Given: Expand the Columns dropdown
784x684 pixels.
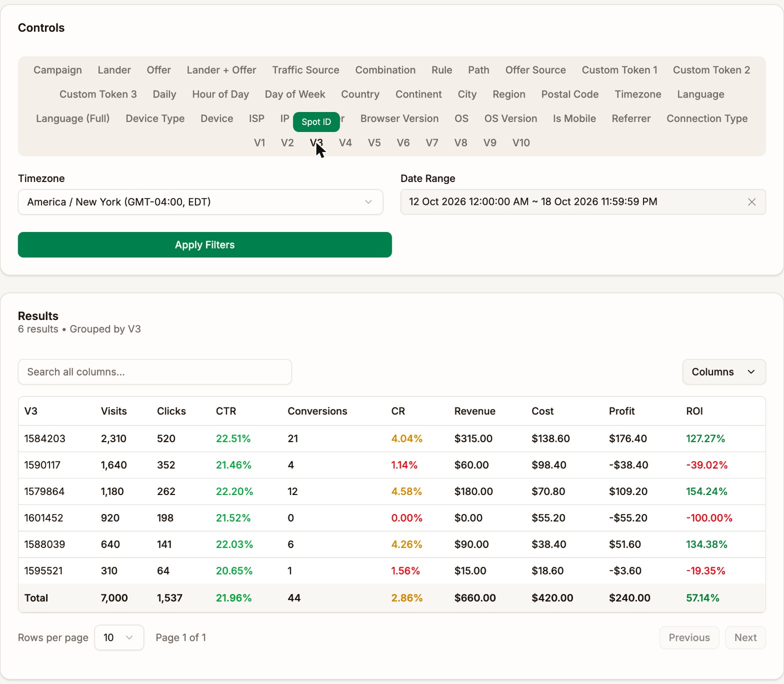Looking at the screenshot, I should coord(724,372).
